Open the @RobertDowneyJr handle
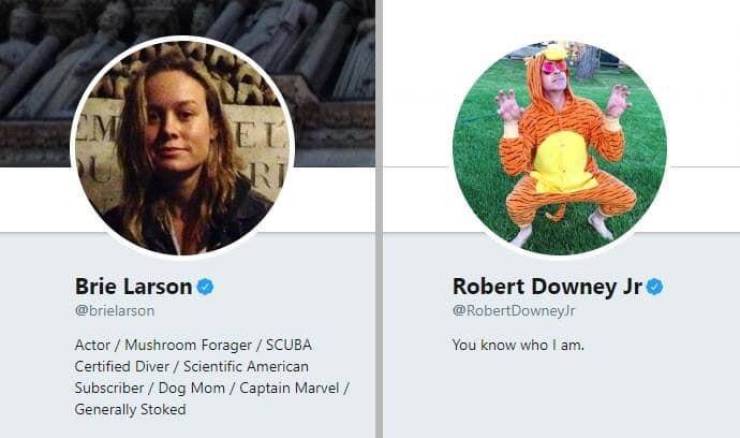Viewport: 740px width, 438px height. pyautogui.click(x=513, y=311)
